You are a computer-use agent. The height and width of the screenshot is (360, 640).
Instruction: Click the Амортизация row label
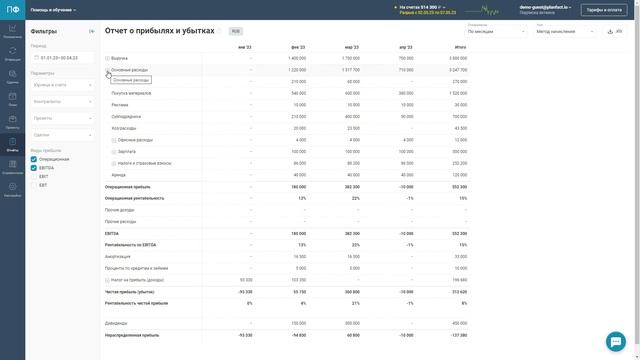point(118,257)
